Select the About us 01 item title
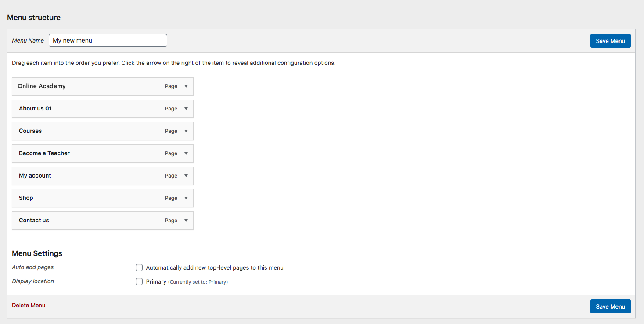 pyautogui.click(x=35, y=109)
